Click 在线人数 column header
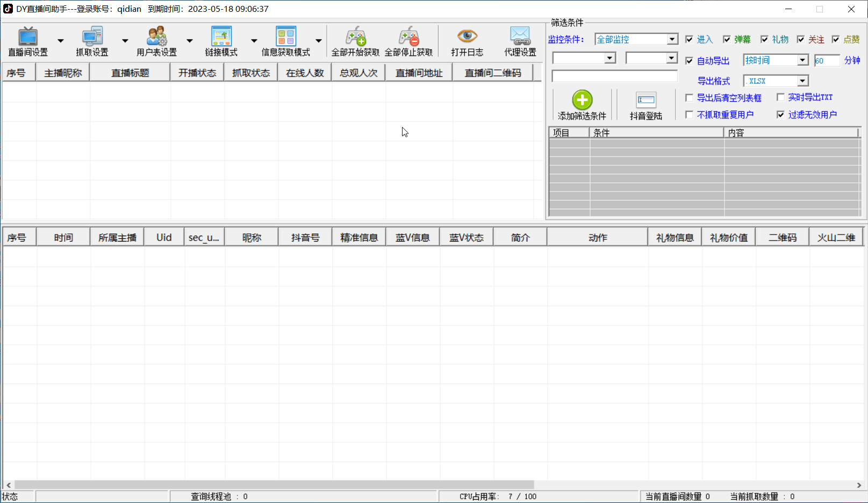868x503 pixels. (305, 73)
